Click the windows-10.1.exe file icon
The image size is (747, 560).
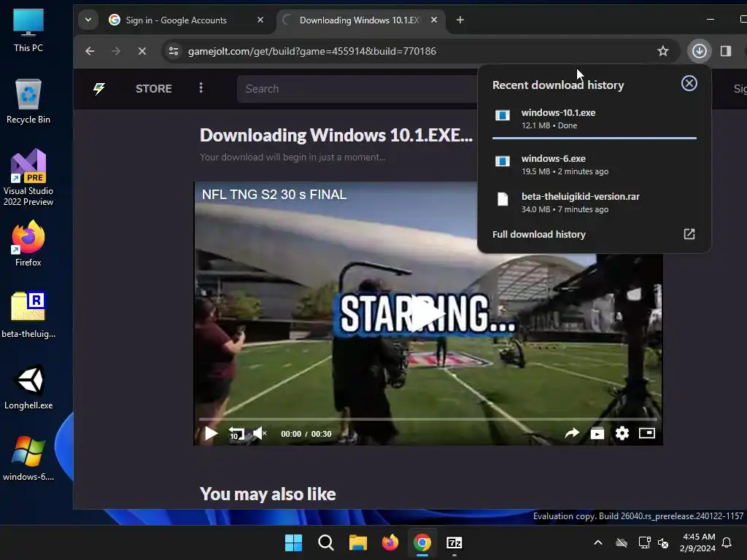(503, 115)
